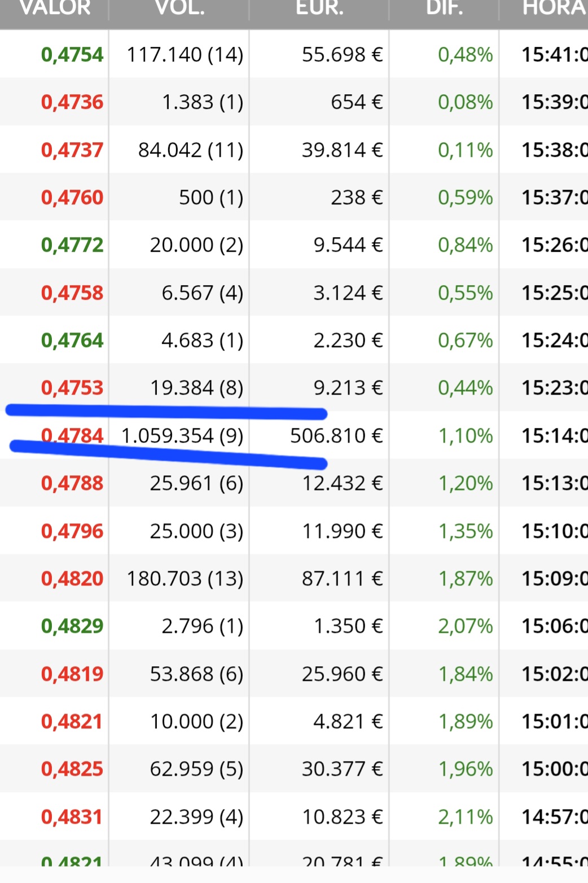Screen dimensions: 588x883
Task: Select the VOL. column header
Action: pyautogui.click(x=180, y=8)
